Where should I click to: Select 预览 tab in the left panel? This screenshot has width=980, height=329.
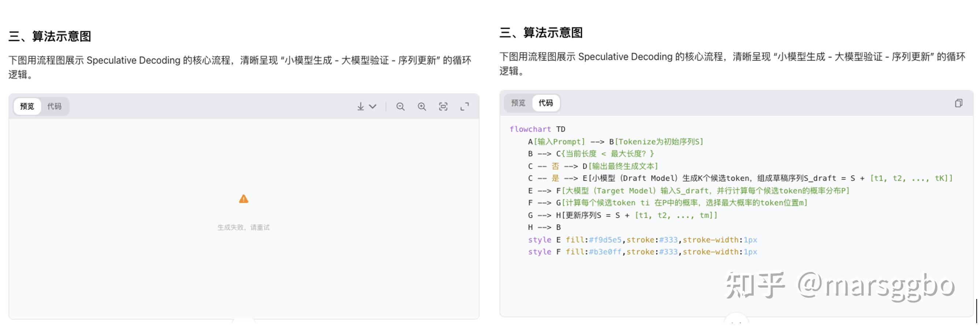pyautogui.click(x=27, y=106)
